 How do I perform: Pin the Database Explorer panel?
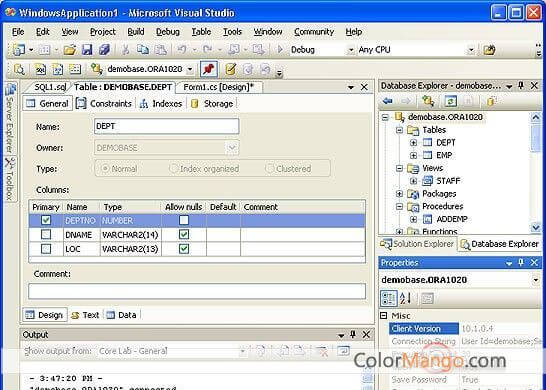pyautogui.click(x=521, y=85)
